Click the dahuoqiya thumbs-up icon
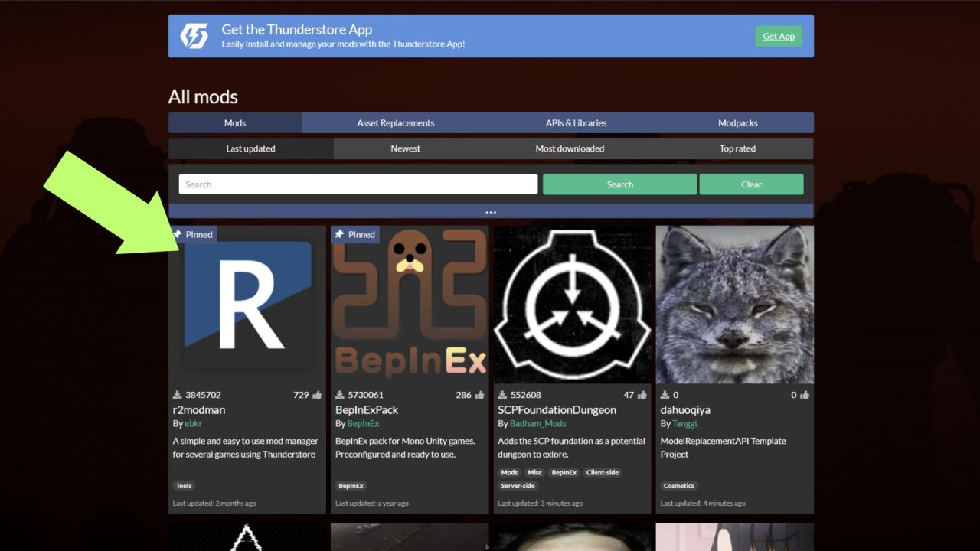Screen dimensions: 980x551 pos(805,395)
